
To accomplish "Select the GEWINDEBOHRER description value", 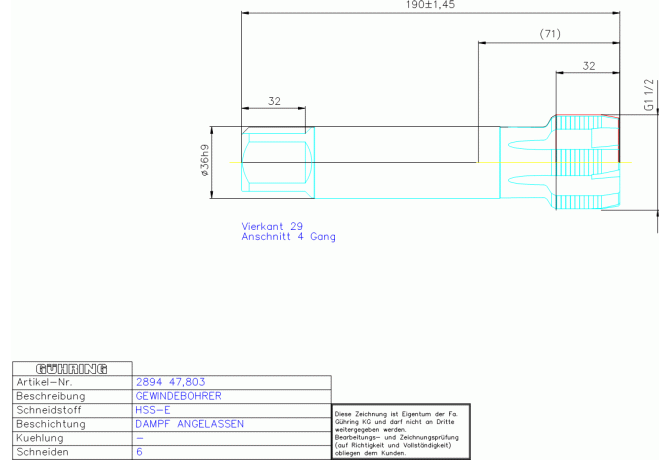I will click(x=178, y=396).
